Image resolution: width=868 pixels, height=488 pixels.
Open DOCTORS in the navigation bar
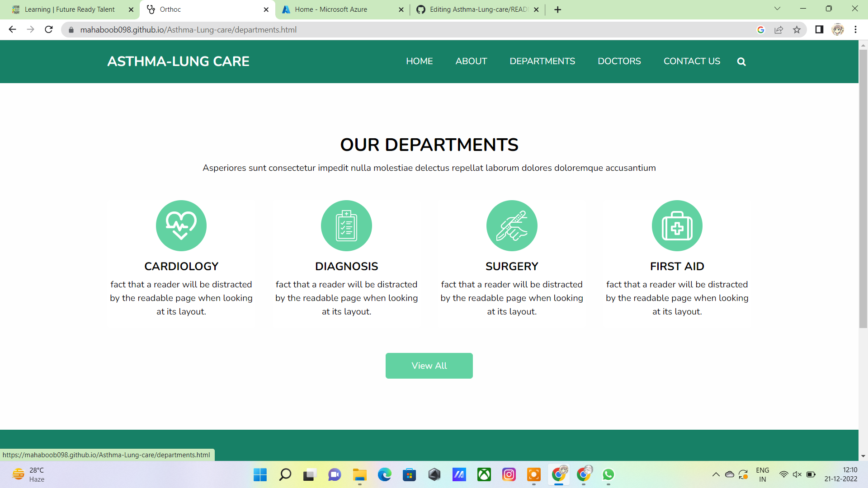[x=619, y=61]
